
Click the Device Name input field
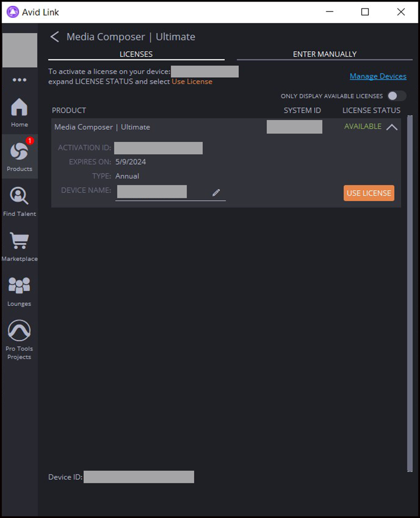point(170,192)
